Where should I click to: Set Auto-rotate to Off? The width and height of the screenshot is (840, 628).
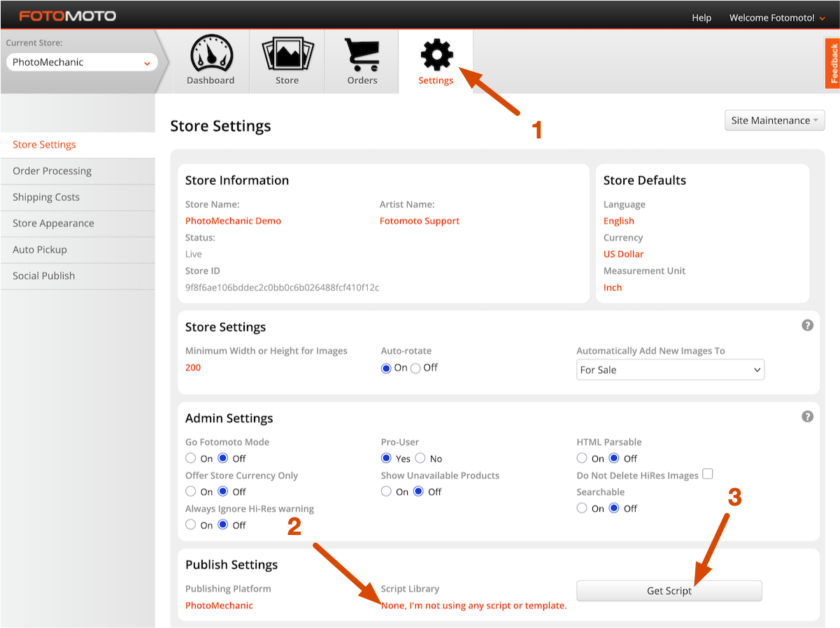(415, 368)
